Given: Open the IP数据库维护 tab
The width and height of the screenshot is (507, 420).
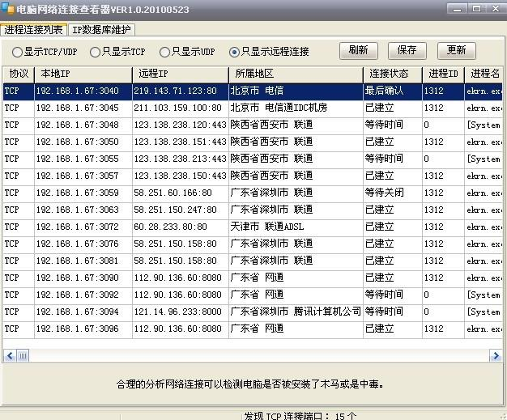Looking at the screenshot, I should coord(101,30).
